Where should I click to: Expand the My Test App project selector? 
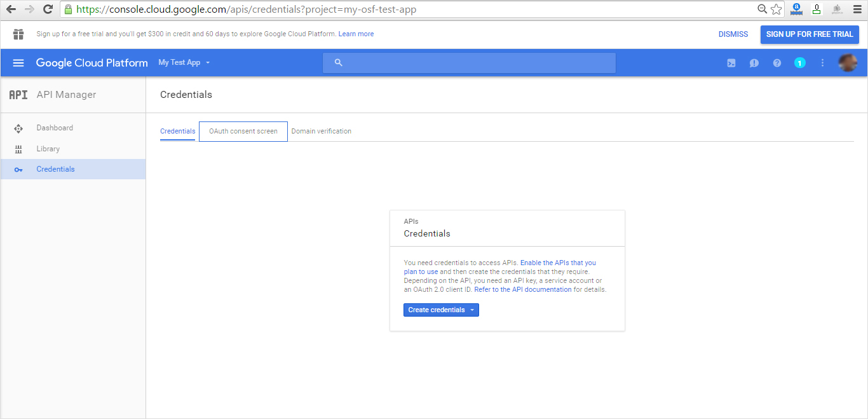[184, 63]
